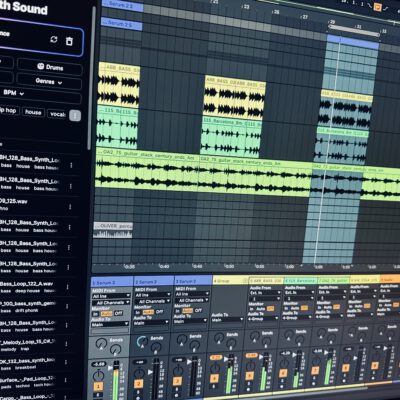Set track 1 monitor to In

click(x=95, y=314)
